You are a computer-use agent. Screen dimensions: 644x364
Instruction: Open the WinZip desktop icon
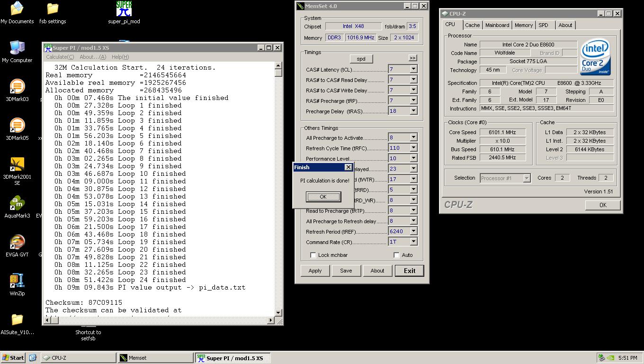pyautogui.click(x=17, y=281)
